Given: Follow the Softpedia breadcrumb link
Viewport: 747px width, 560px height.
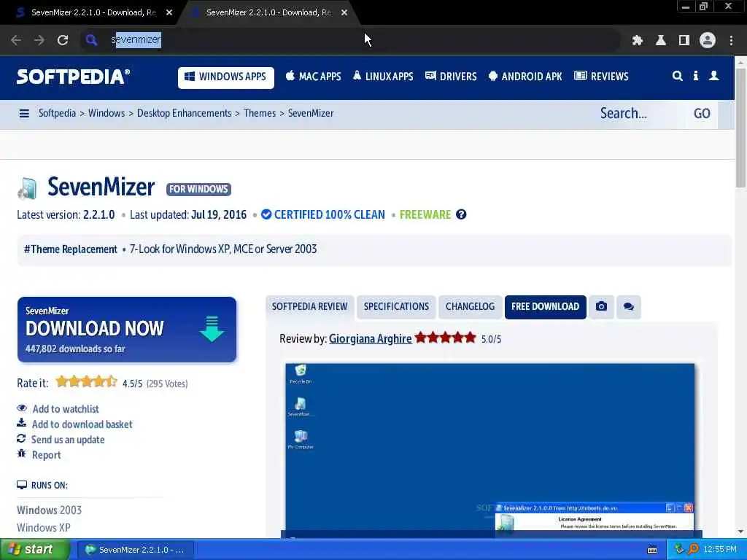Looking at the screenshot, I should (x=57, y=113).
